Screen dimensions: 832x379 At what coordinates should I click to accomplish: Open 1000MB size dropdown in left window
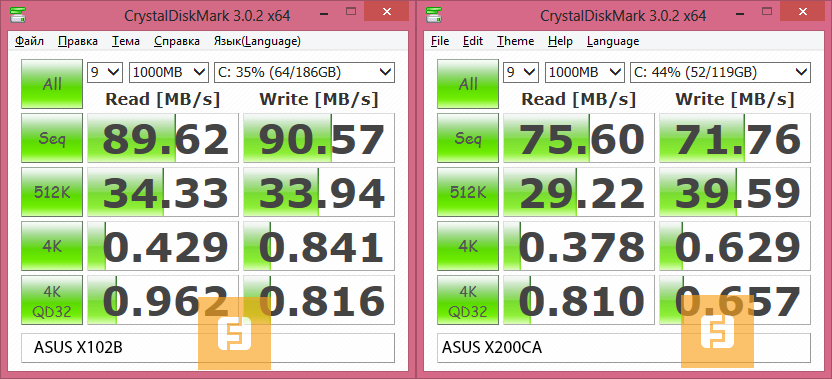[x=169, y=73]
